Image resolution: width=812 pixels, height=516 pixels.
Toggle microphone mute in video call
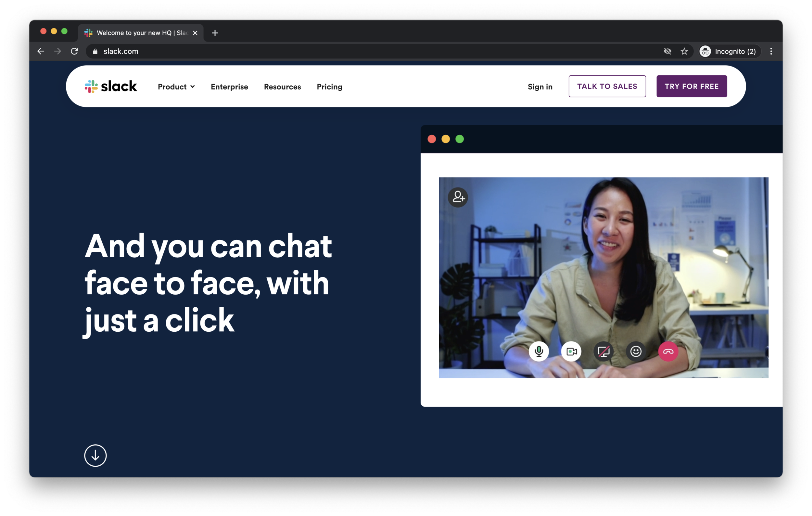pos(538,351)
